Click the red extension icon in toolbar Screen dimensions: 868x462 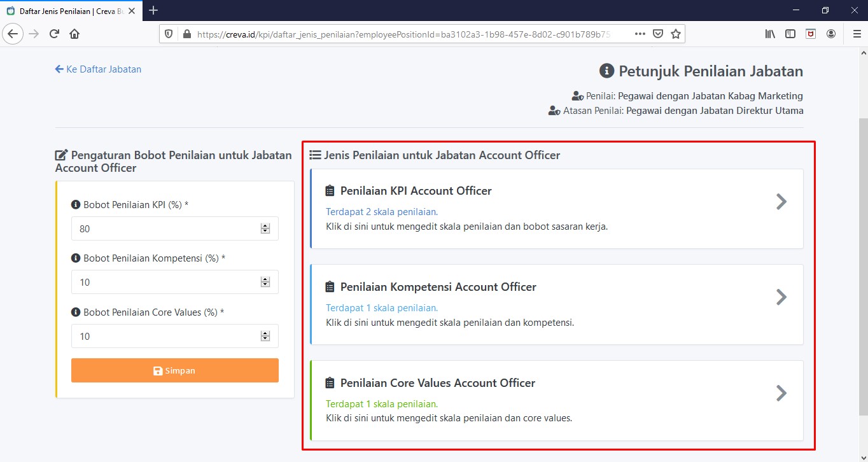811,34
